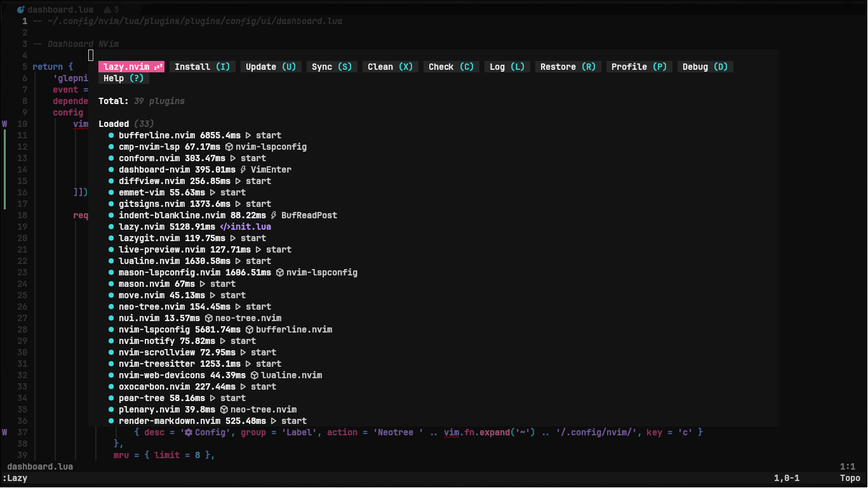Screen dimensions: 868x488
Task: Click the start arrow icon on the bufferline.nvim row
Action: 248,135
